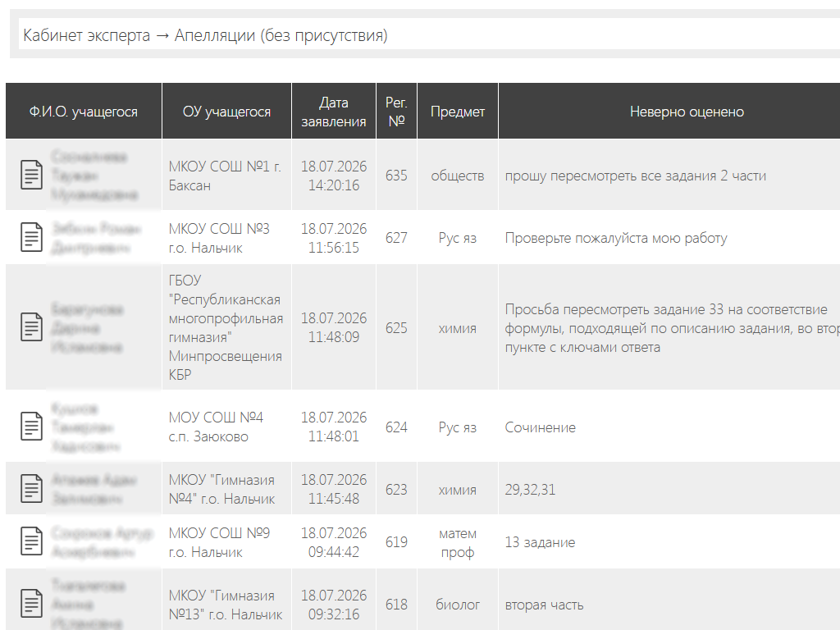Open document icon for appeal No. 635
Image resolution: width=840 pixels, height=630 pixels.
click(31, 176)
